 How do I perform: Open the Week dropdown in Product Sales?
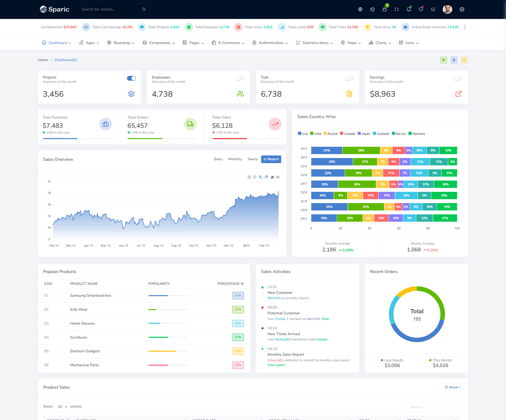(x=452, y=387)
